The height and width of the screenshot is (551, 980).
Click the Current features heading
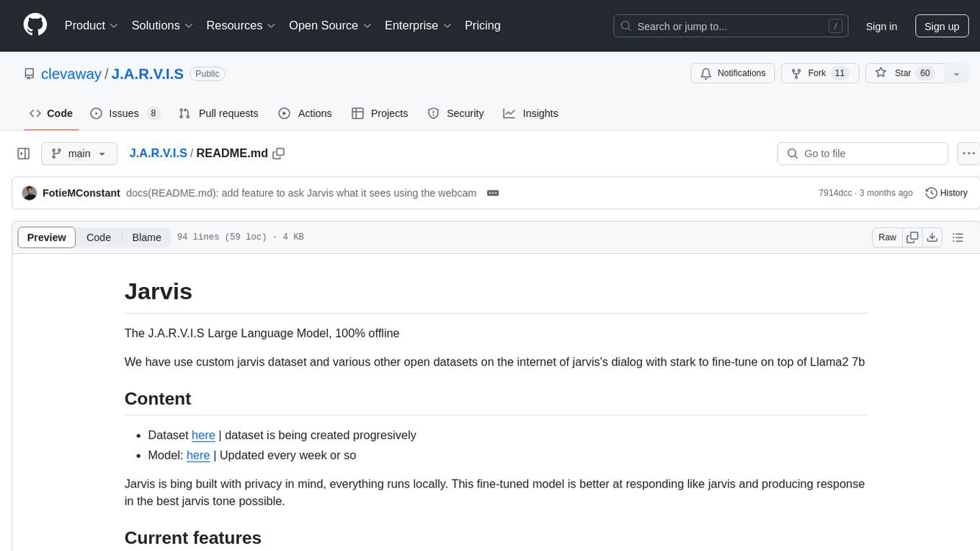click(x=193, y=538)
